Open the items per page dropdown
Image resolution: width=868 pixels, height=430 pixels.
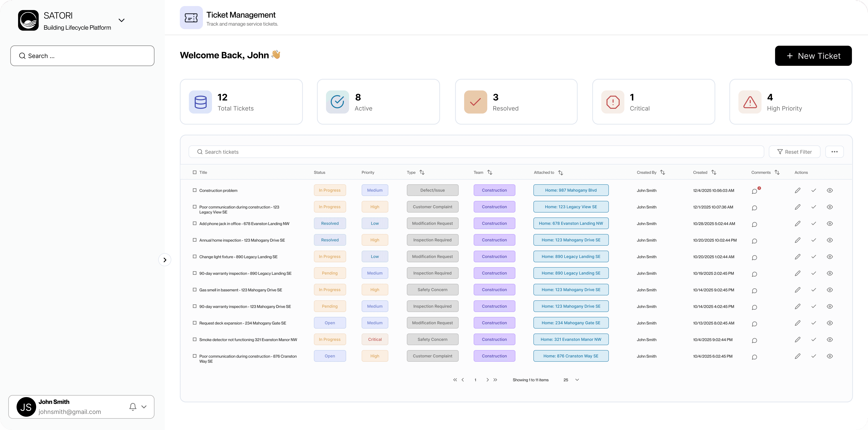(577, 380)
